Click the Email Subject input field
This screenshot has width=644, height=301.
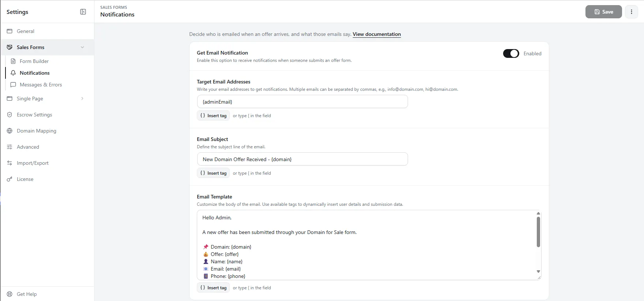point(302,159)
